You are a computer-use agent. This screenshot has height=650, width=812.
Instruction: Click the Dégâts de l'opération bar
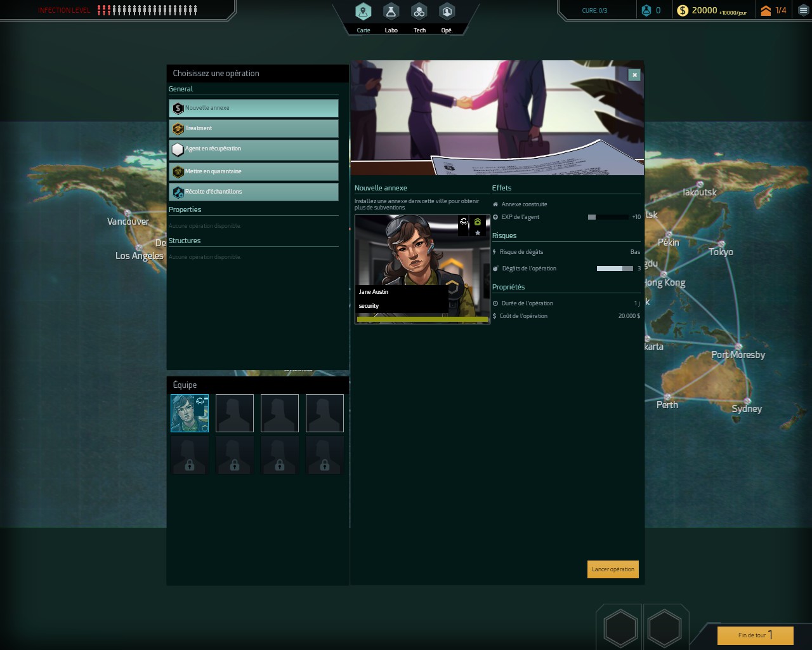pyautogui.click(x=614, y=269)
